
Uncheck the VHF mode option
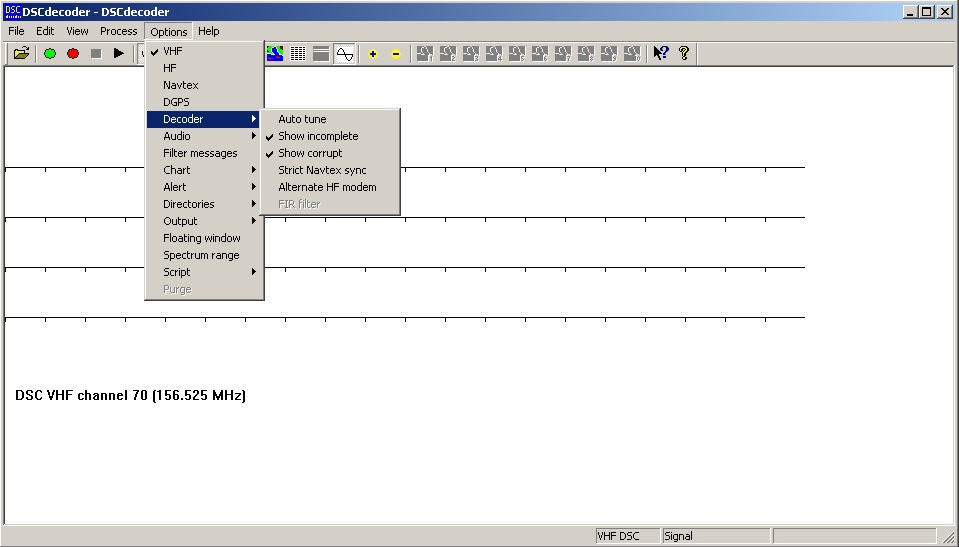204,51
